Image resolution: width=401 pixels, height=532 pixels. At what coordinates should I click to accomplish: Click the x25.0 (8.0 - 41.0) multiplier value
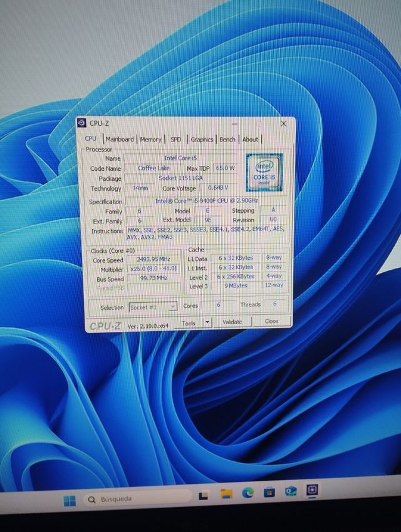pyautogui.click(x=154, y=269)
